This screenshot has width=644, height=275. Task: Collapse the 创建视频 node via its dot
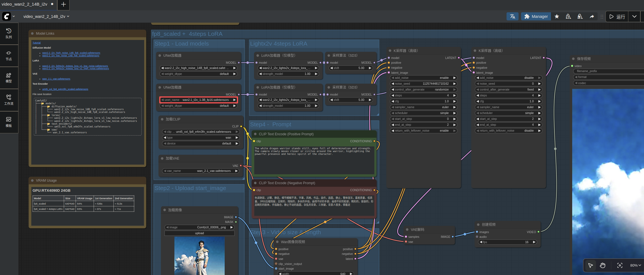pyautogui.click(x=478, y=225)
